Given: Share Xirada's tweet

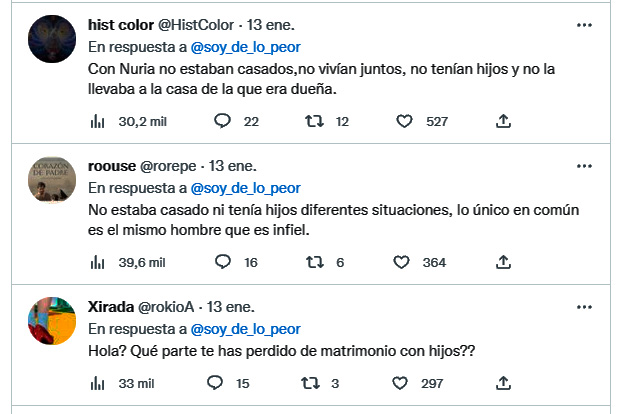Looking at the screenshot, I should (504, 383).
